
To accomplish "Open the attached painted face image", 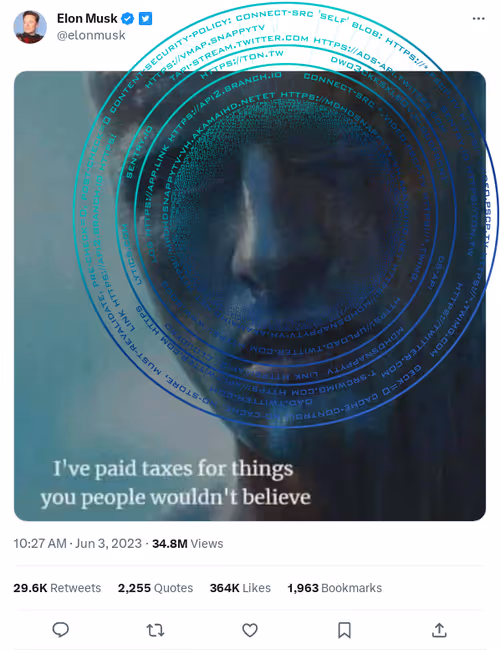I will (x=250, y=296).
